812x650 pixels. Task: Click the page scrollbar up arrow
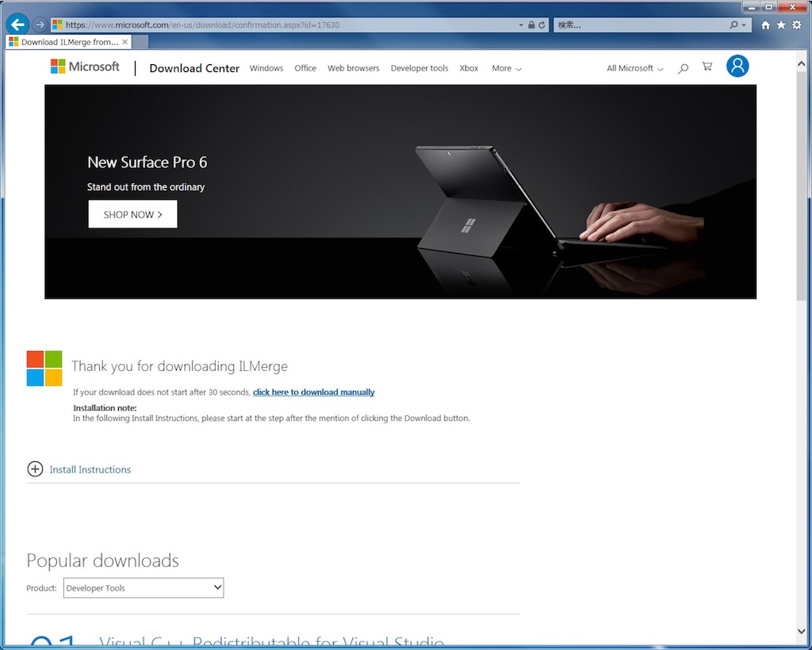(801, 63)
